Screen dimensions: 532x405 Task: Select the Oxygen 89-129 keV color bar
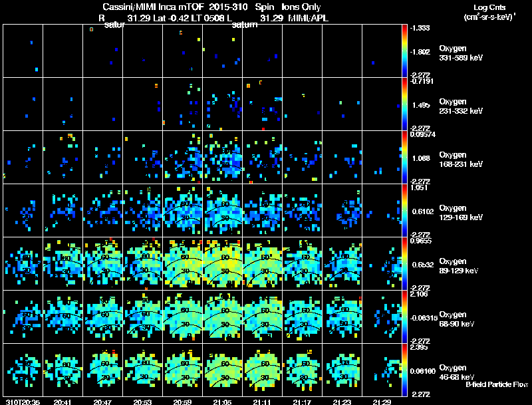tap(404, 263)
